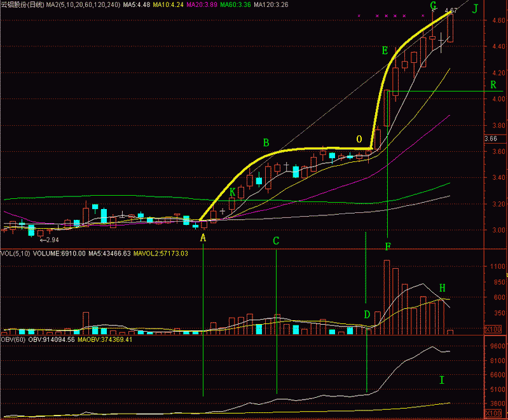
Task: Select the green letter B annotation
Action: pyautogui.click(x=266, y=142)
